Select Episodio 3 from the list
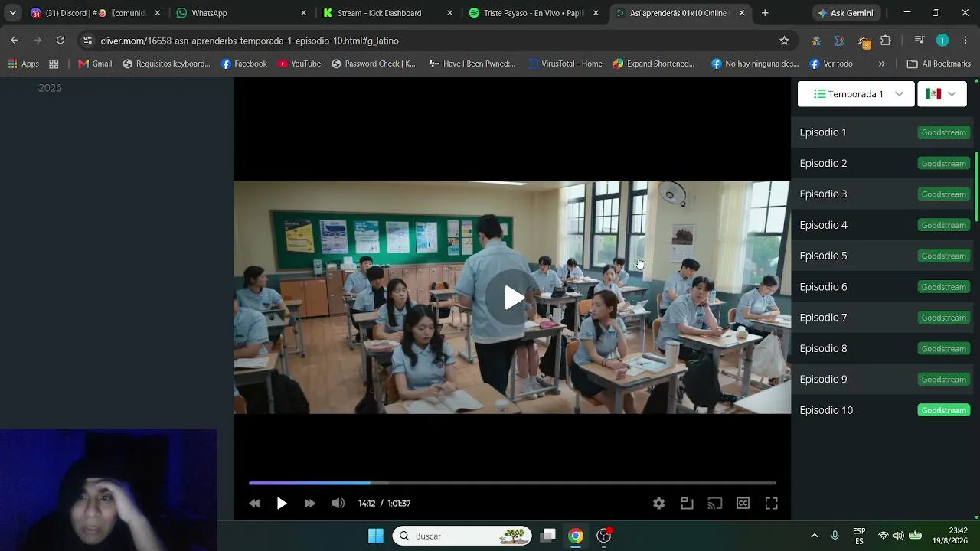980x551 pixels. click(x=882, y=194)
